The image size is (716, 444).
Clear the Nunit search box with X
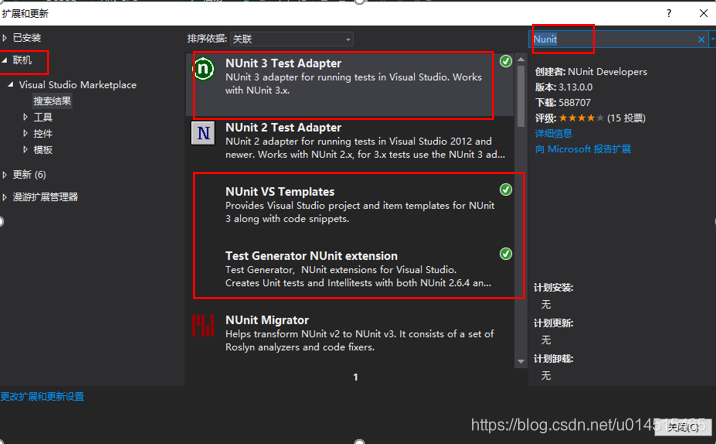701,40
